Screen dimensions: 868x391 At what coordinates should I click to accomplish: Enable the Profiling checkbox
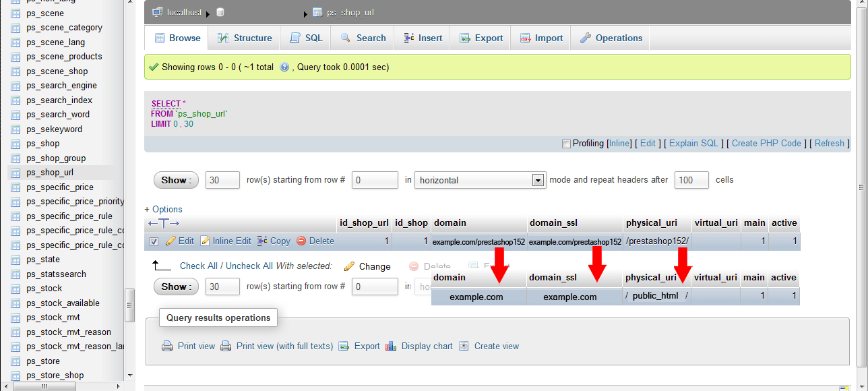click(x=566, y=144)
